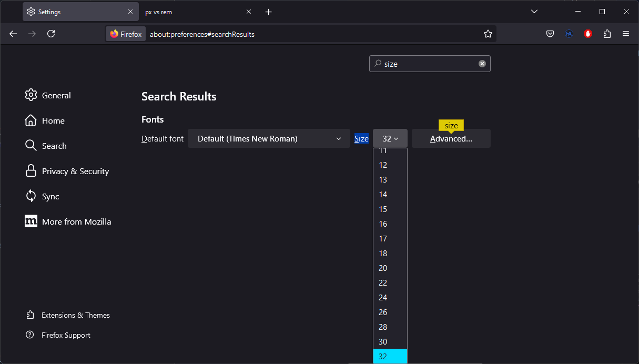Click the red adblocker extension icon

(x=587, y=34)
